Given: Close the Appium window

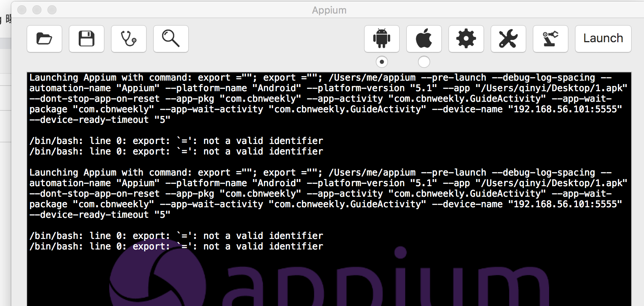Looking at the screenshot, I should click(22, 10).
